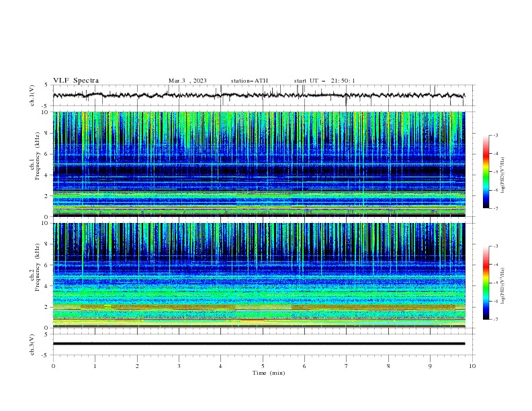Click time axis tick label "7"
This screenshot has width=532, height=411.
(347, 366)
